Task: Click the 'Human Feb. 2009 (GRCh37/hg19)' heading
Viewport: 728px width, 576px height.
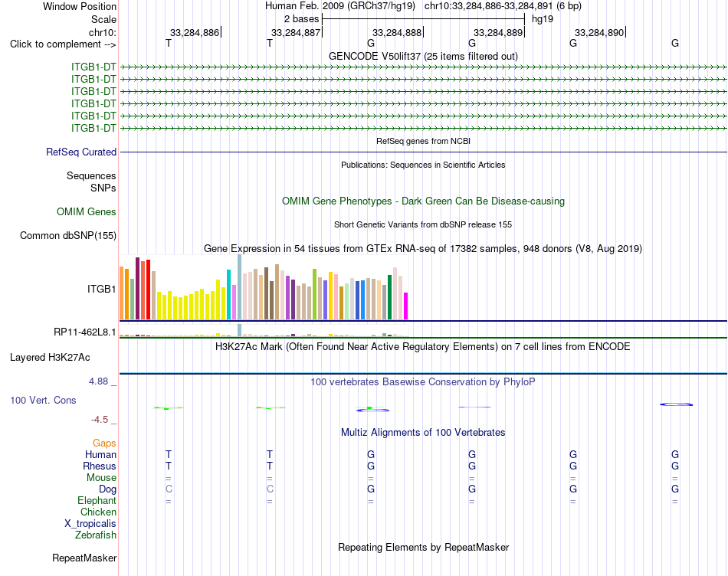Action: [x=341, y=6]
